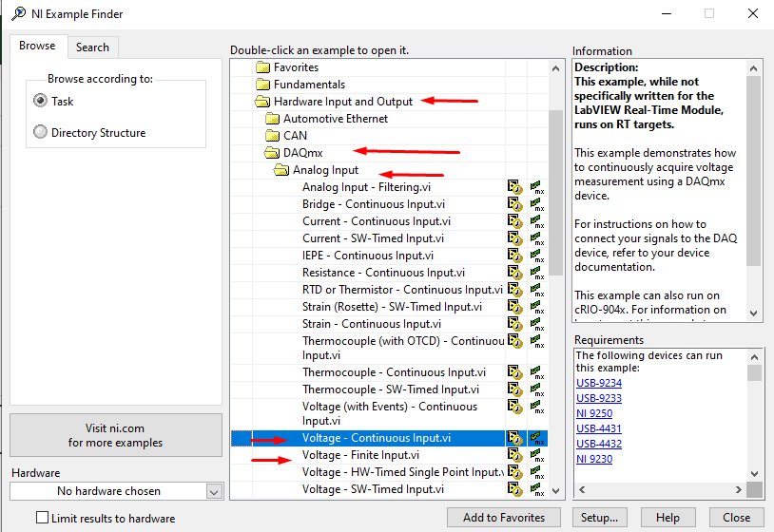Collapse the DAQmx open folder icon

tap(272, 153)
